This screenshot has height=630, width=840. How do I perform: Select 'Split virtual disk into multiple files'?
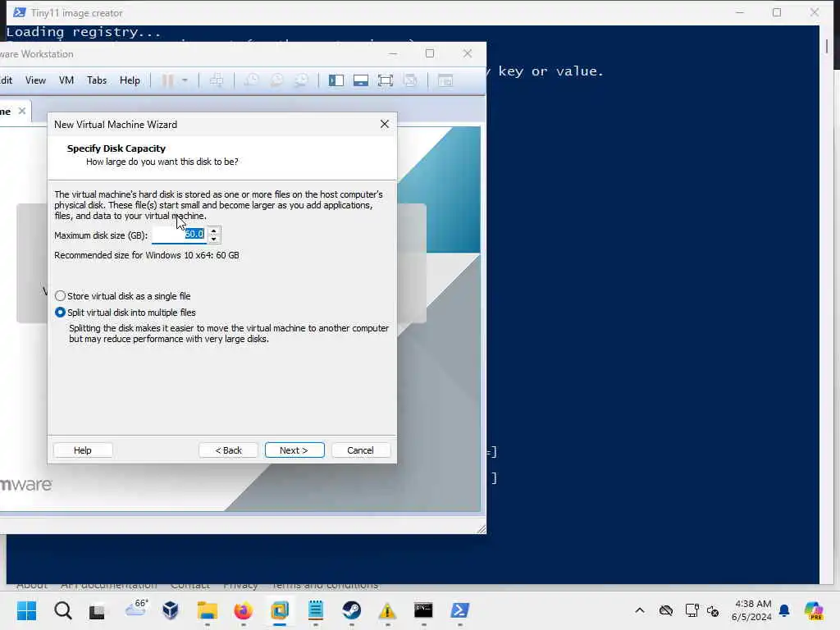coord(126,313)
